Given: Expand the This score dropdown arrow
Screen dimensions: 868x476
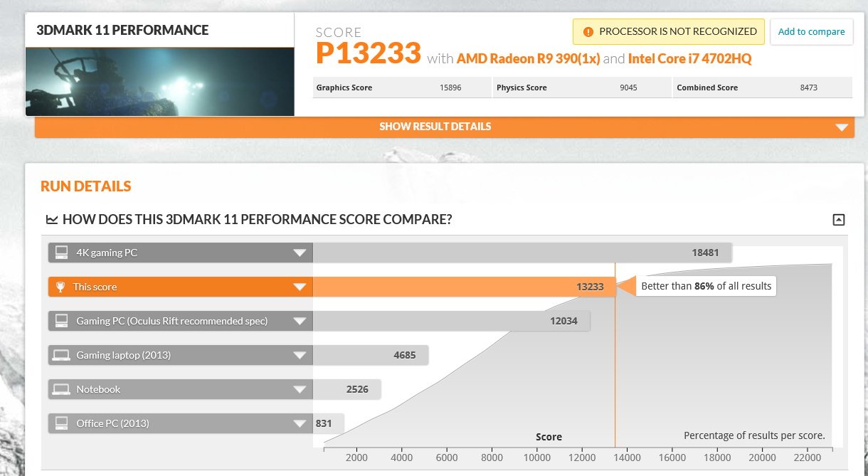Looking at the screenshot, I should 300,287.
